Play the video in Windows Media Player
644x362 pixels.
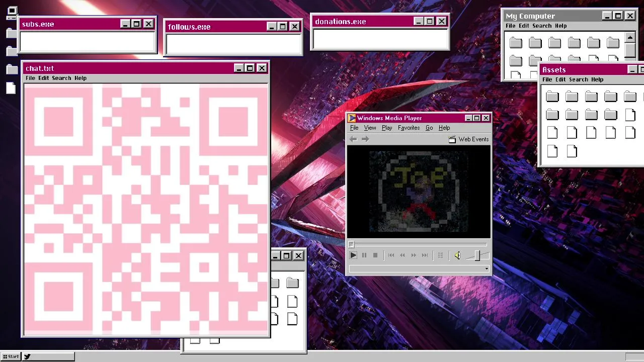pos(353,255)
